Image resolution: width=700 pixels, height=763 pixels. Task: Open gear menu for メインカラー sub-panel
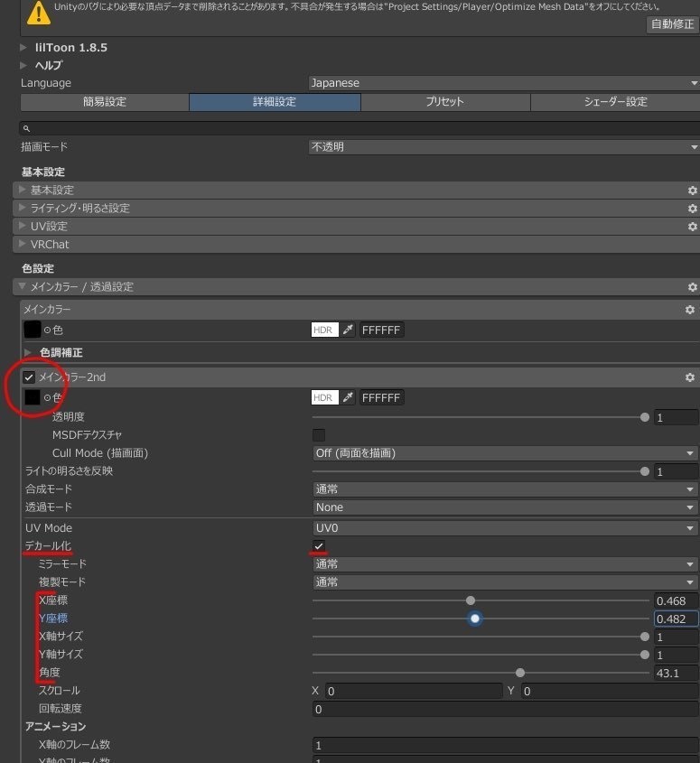coord(690,310)
